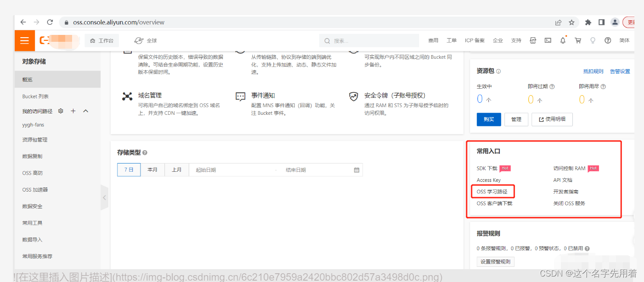Open the 抵扣规则 link
This screenshot has width=644, height=282.
click(593, 71)
